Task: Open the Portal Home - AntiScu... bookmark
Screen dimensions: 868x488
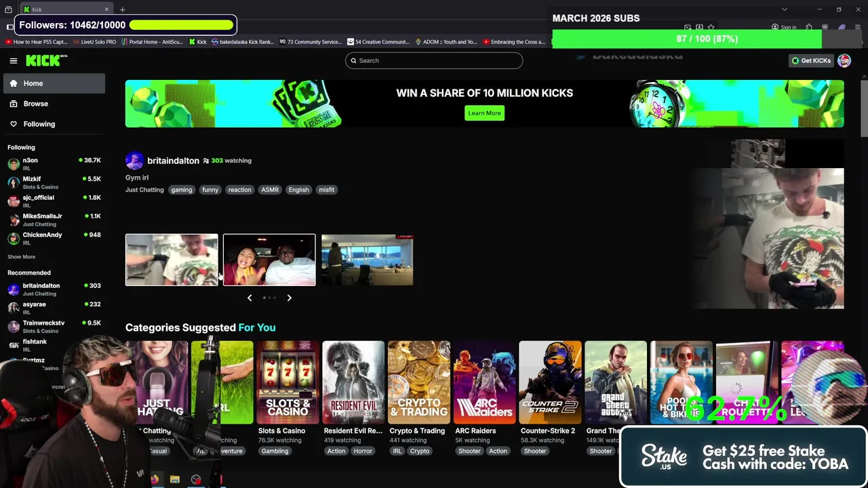Action: [153, 42]
